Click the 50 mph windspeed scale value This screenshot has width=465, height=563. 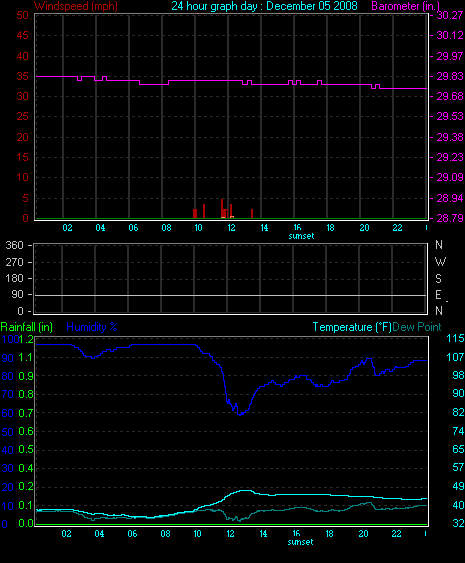[22, 15]
